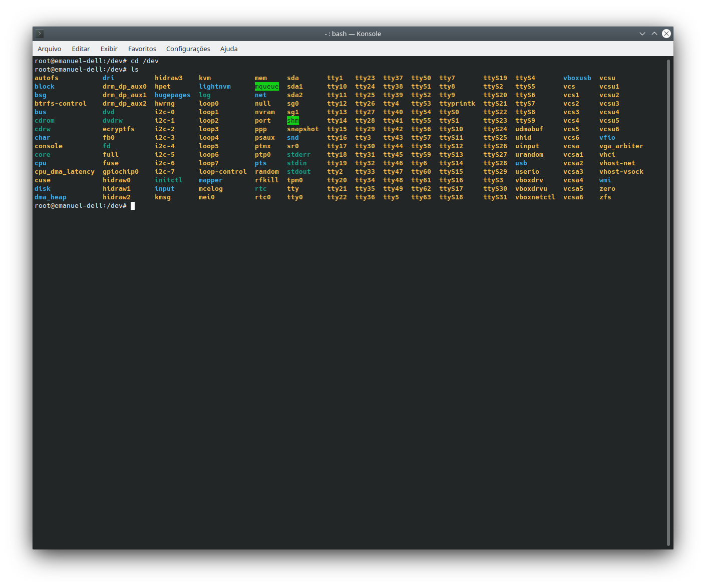Click the active prompt line with cursor

(85, 206)
